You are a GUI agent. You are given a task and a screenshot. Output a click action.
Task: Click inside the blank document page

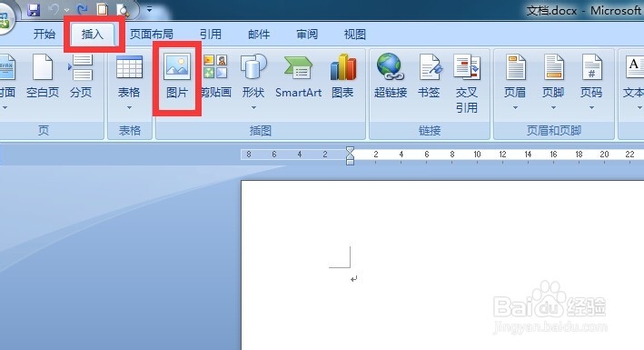click(x=442, y=265)
